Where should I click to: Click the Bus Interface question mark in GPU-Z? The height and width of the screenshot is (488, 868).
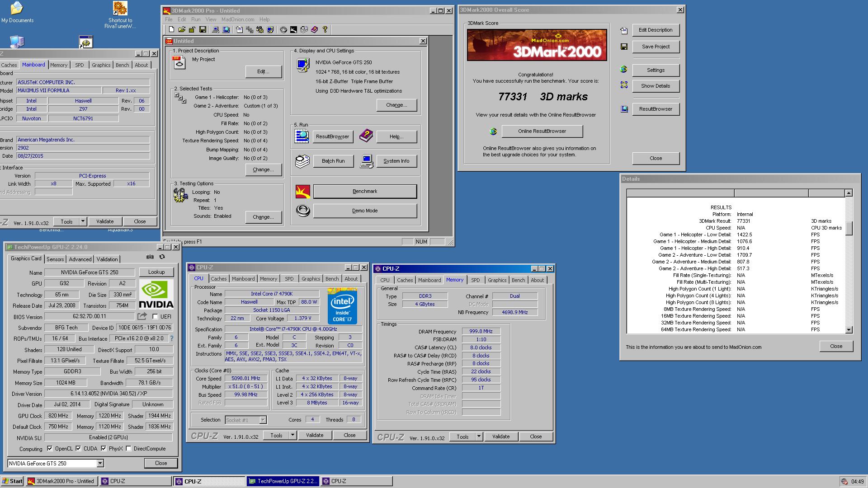[x=171, y=338]
